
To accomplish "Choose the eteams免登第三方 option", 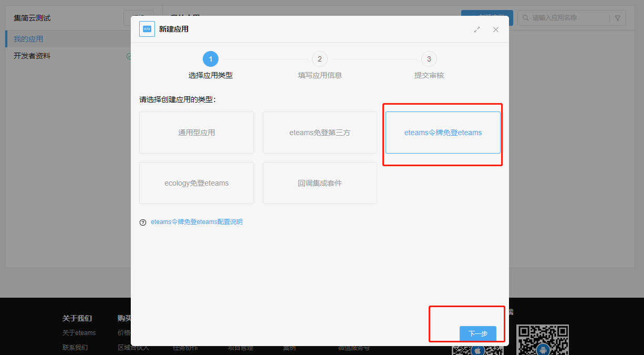I will 319,133.
